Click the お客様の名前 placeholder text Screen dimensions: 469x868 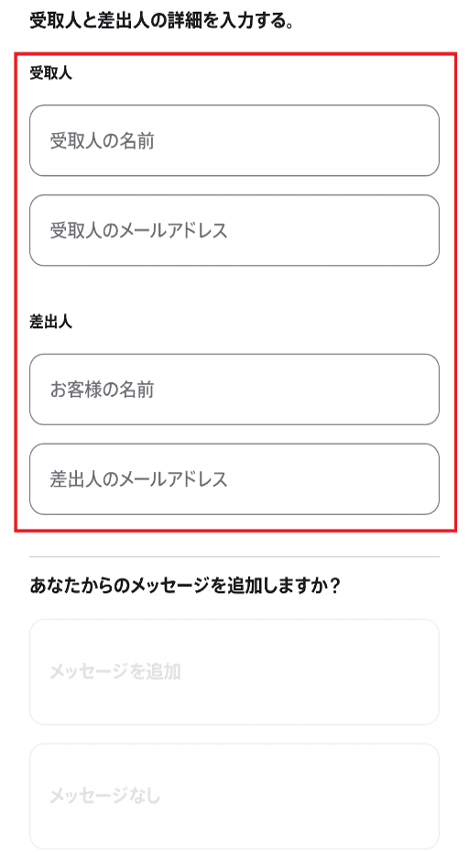coord(103,390)
